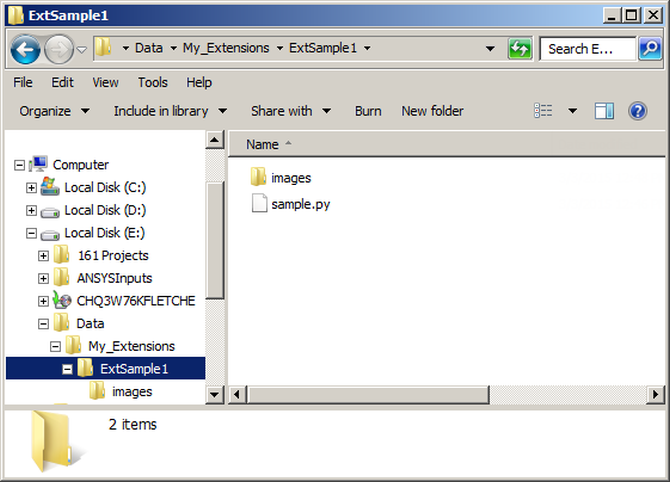Select My_Extensions in the address path
Viewport: 670px width, 482px height.
pyautogui.click(x=226, y=48)
